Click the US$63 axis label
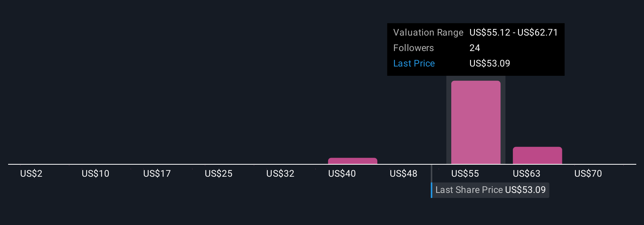Image resolution: width=644 pixels, height=225 pixels. 526,174
